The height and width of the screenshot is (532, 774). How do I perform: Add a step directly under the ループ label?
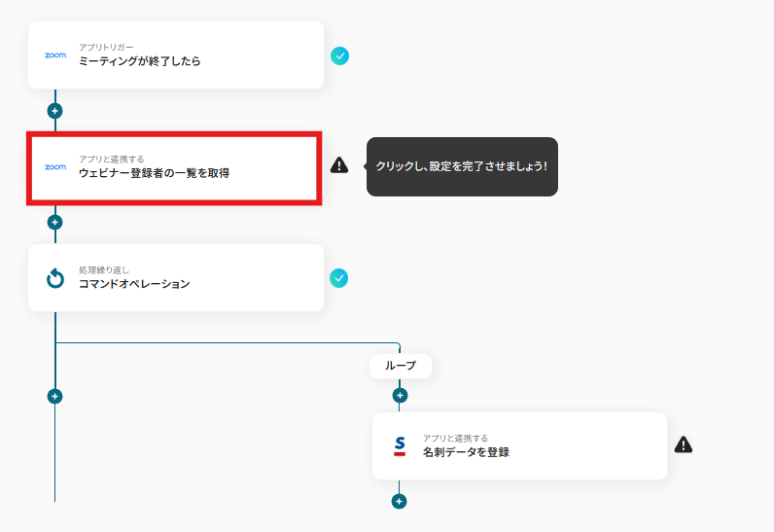pyautogui.click(x=400, y=395)
